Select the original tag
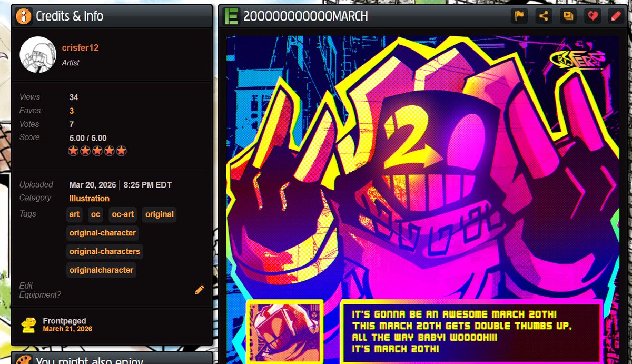Viewport: 632px width, 364px height. click(160, 214)
